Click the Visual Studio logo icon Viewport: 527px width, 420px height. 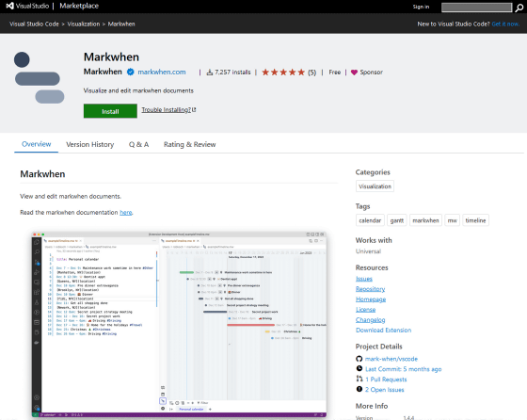[x=10, y=6]
